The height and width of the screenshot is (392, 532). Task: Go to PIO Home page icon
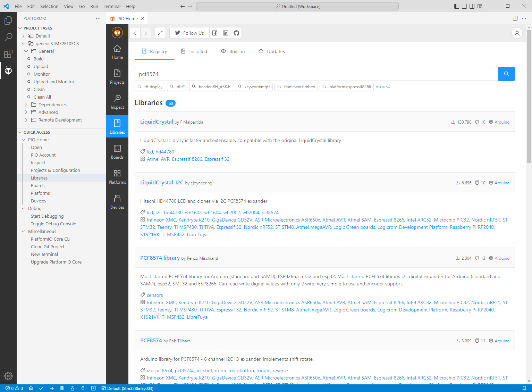[x=117, y=52]
